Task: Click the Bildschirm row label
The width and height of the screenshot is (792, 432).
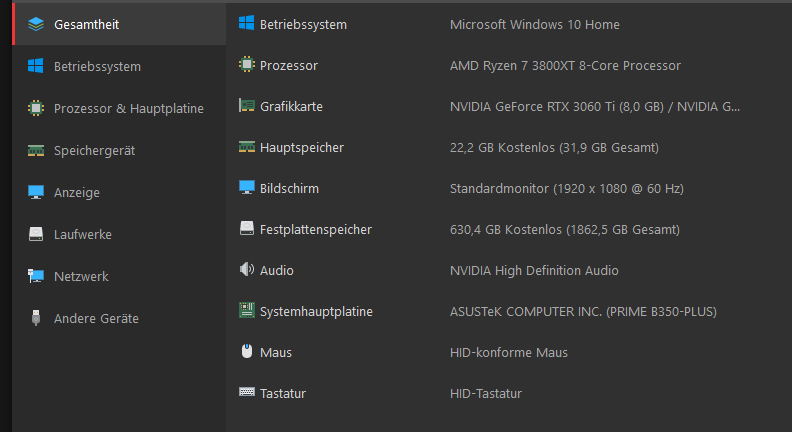Action: click(x=289, y=188)
